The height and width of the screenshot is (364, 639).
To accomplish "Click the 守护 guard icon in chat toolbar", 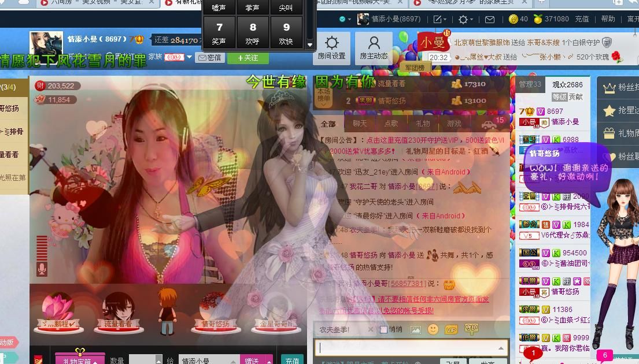I will pyautogui.click(x=471, y=329).
